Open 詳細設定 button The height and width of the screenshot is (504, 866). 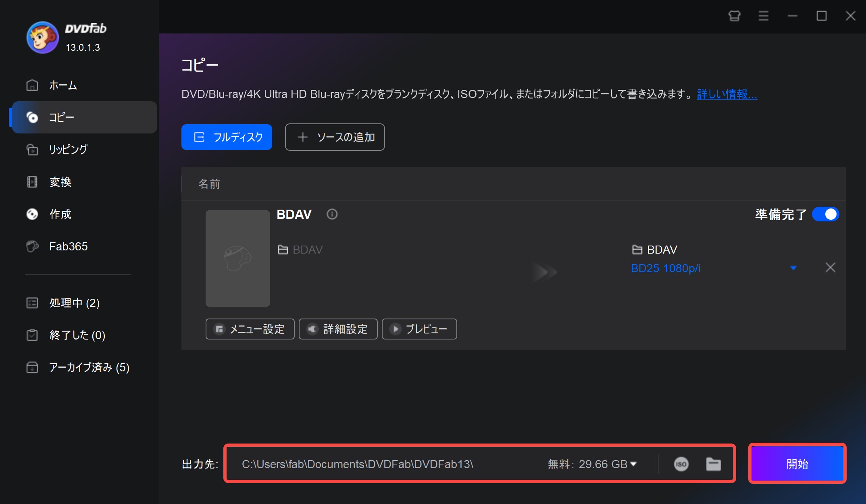click(338, 329)
